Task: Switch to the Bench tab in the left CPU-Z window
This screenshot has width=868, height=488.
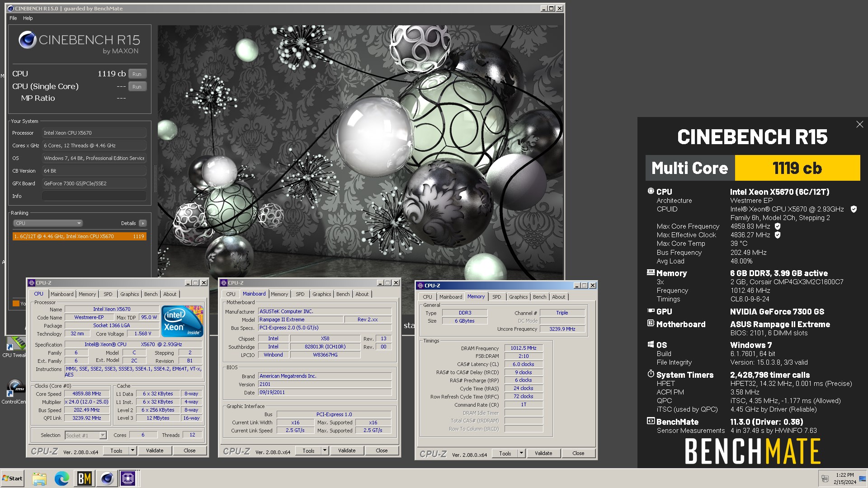Action: 151,294
